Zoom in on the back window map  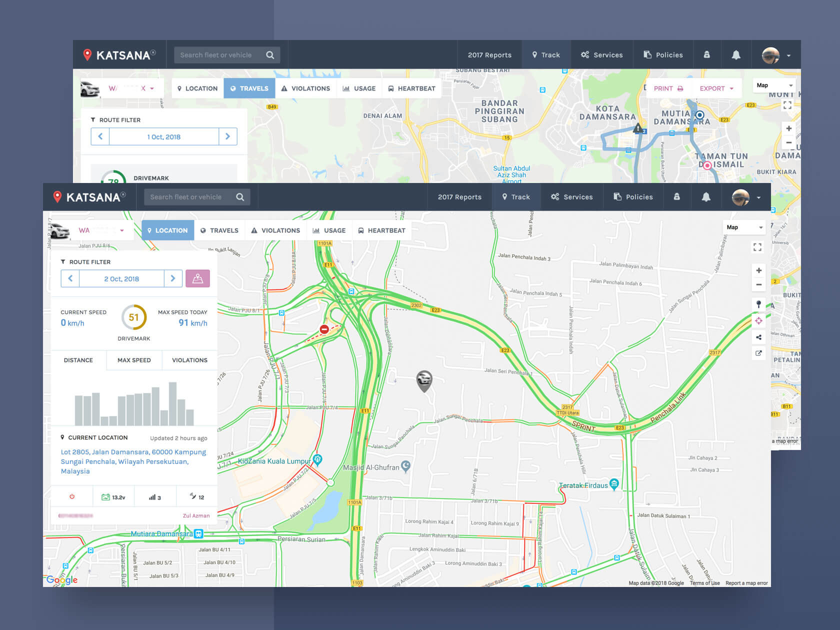(x=788, y=128)
